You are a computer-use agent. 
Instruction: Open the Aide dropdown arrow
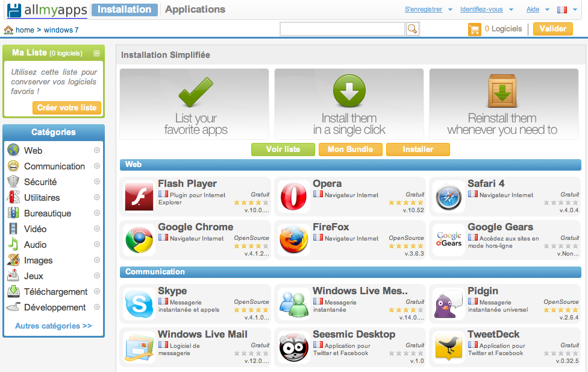click(547, 10)
